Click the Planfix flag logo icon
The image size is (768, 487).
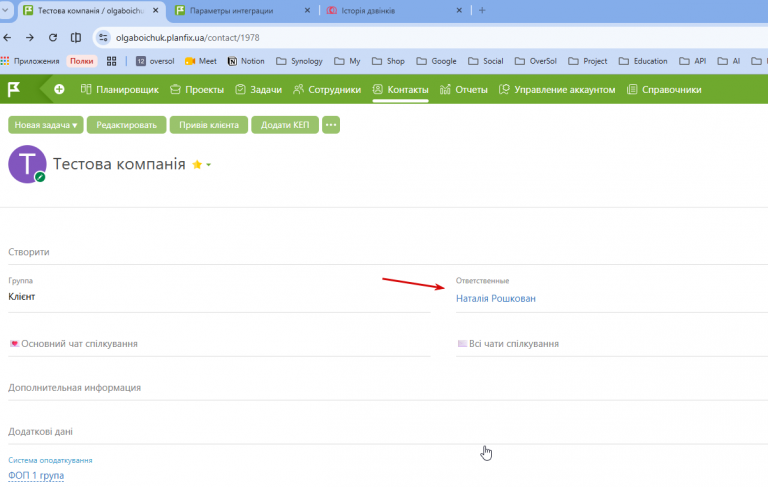tap(14, 89)
